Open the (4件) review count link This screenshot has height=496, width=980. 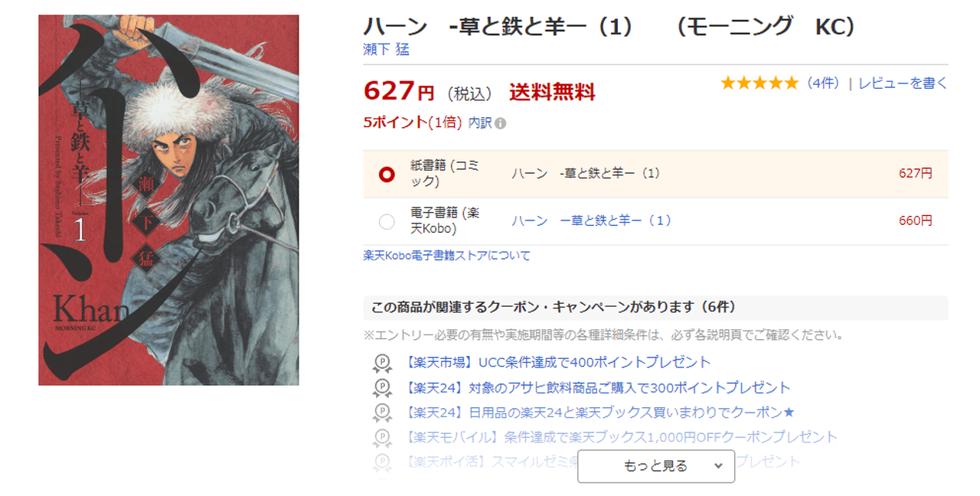click(823, 83)
